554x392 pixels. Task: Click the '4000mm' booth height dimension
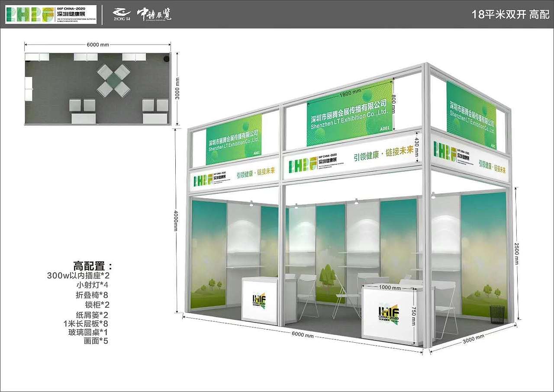point(176,221)
